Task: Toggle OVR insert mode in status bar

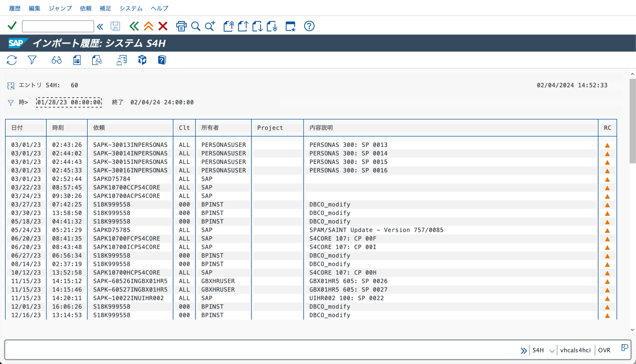Action: point(604,350)
